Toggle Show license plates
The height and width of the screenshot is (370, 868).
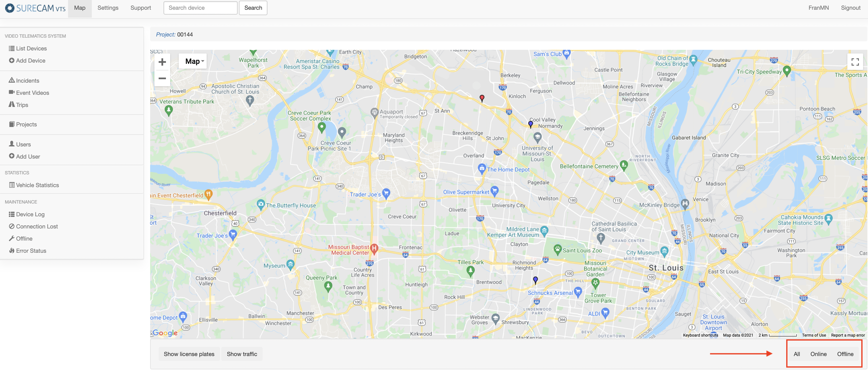(x=189, y=354)
